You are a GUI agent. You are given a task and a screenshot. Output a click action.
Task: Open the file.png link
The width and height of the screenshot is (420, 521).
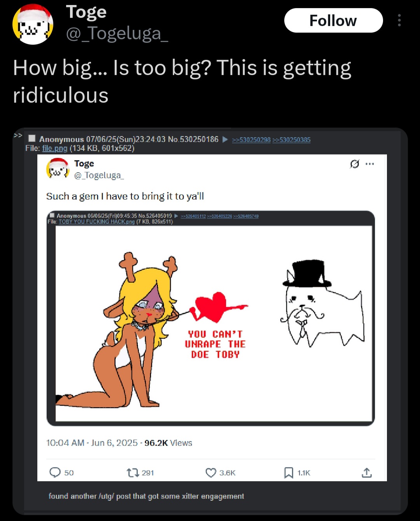click(x=55, y=148)
